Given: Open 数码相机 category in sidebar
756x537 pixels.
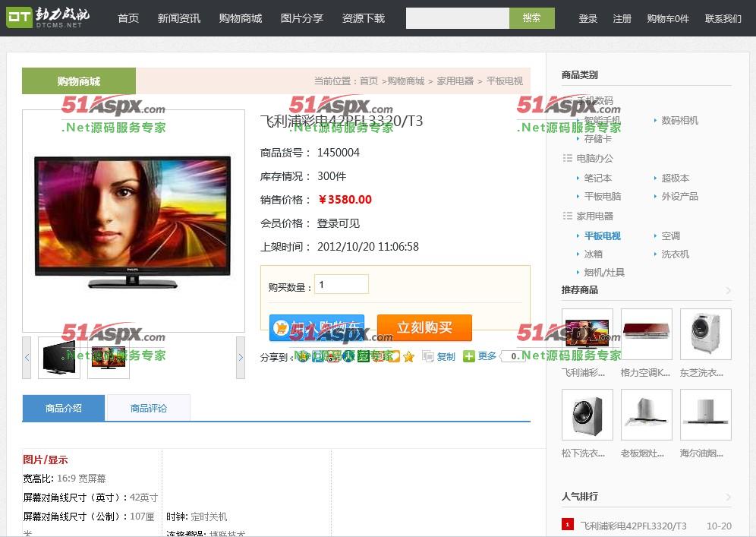Looking at the screenshot, I should (x=680, y=121).
